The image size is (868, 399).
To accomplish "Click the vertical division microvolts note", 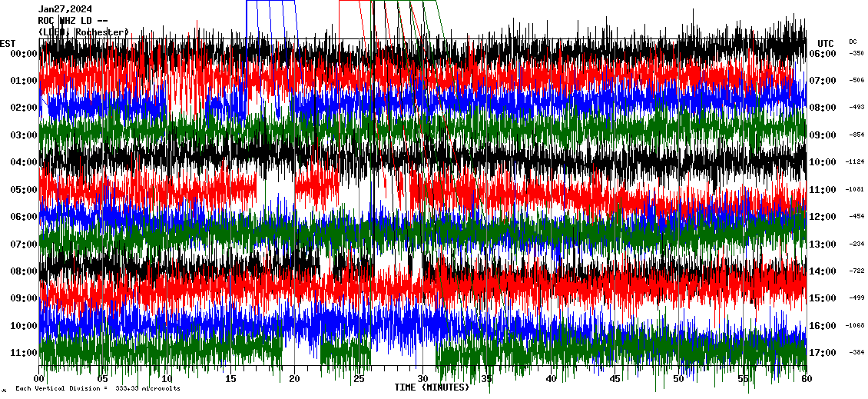I will click(x=98, y=389).
